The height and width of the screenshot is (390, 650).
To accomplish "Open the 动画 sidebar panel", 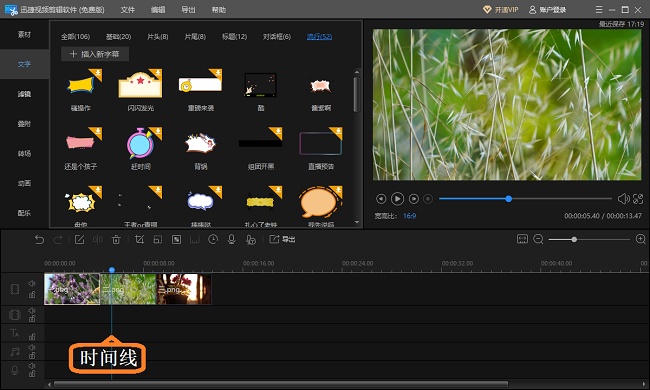I will 24,183.
